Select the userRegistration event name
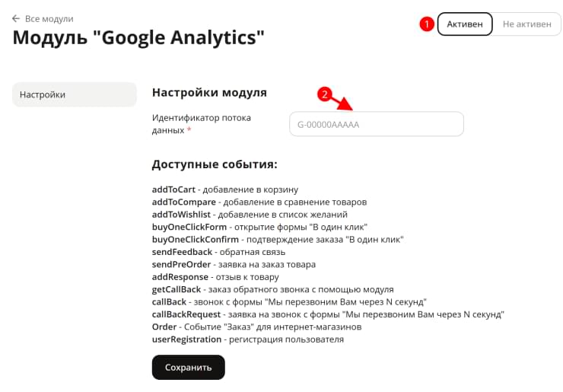The image size is (563, 392). point(186,339)
